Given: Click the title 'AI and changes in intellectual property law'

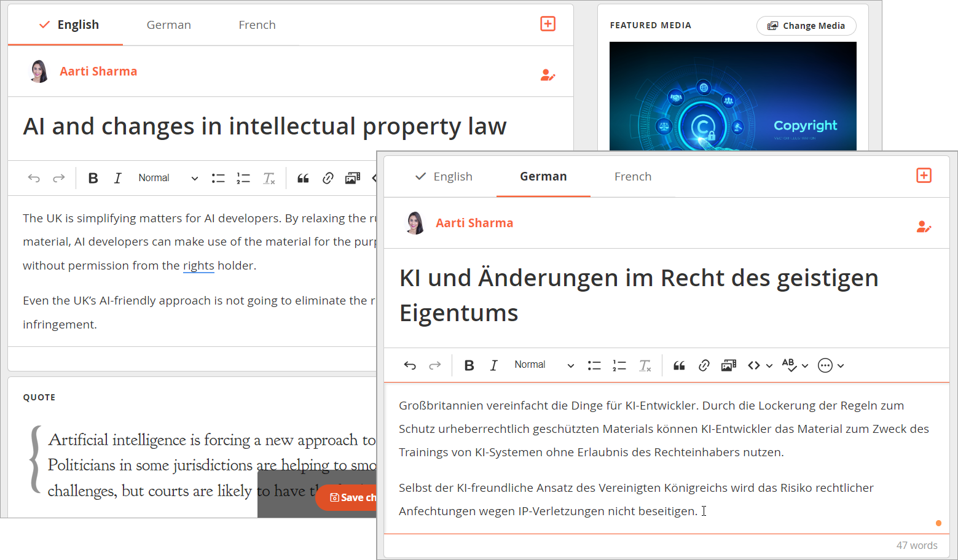Looking at the screenshot, I should [265, 126].
